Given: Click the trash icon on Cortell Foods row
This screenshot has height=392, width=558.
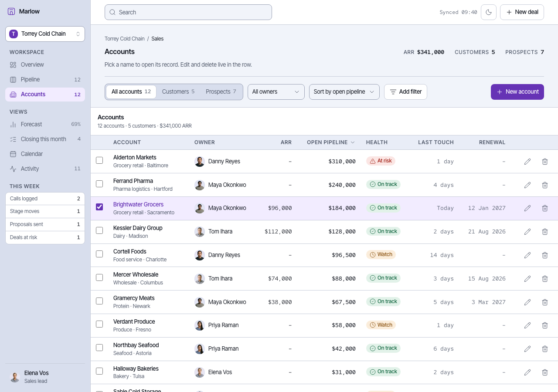Looking at the screenshot, I should (545, 255).
